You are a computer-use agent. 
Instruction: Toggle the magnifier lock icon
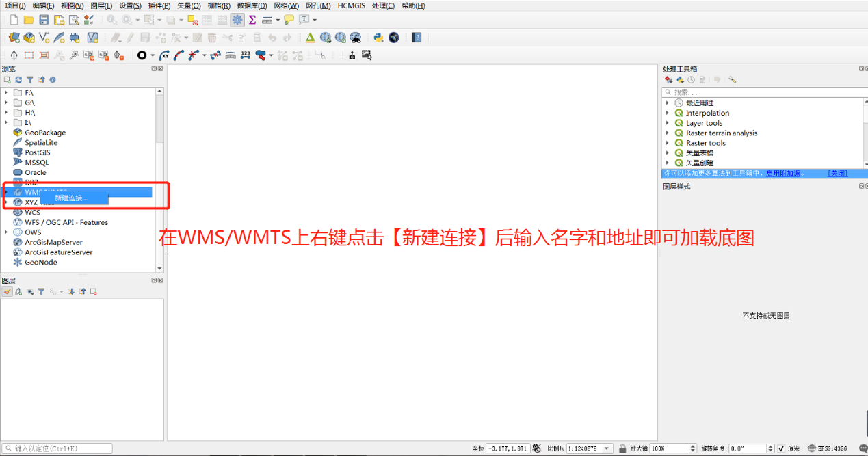point(622,448)
